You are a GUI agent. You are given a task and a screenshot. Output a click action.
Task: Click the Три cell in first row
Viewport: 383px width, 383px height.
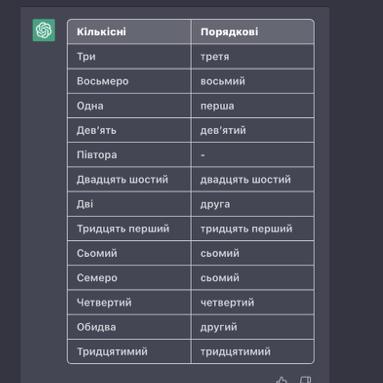click(x=129, y=57)
